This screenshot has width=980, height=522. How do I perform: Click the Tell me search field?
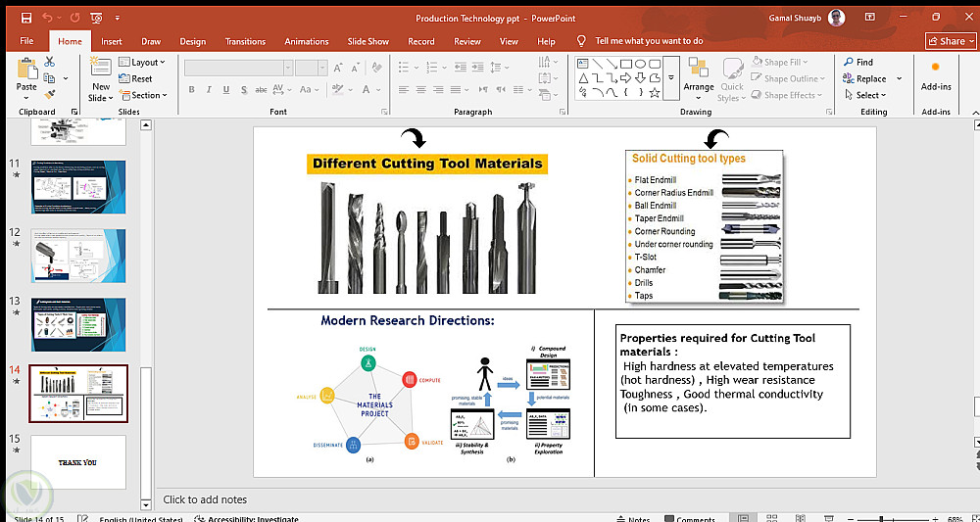pos(649,41)
